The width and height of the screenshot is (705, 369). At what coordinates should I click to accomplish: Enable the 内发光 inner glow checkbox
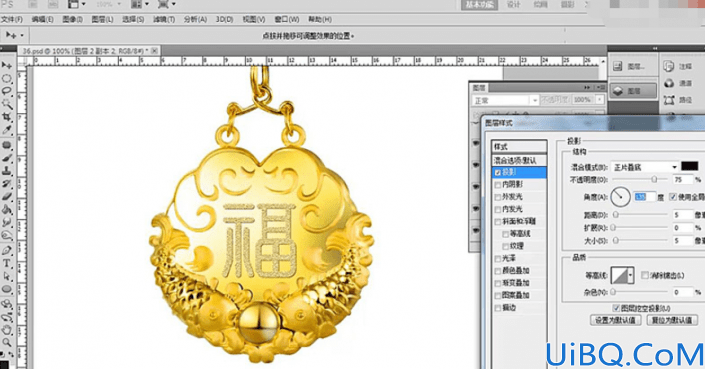coord(498,209)
